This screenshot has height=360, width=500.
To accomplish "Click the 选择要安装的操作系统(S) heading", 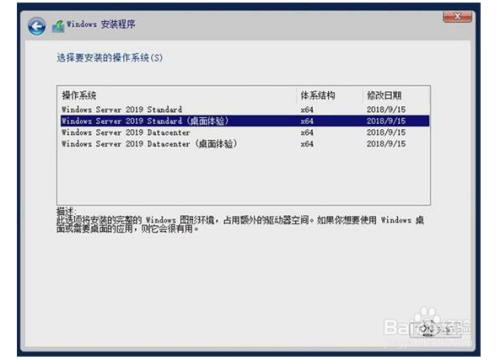I will point(110,58).
